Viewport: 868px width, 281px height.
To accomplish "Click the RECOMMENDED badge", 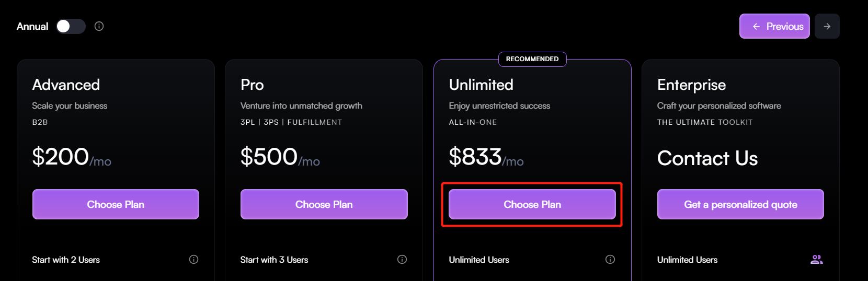I will coord(532,59).
